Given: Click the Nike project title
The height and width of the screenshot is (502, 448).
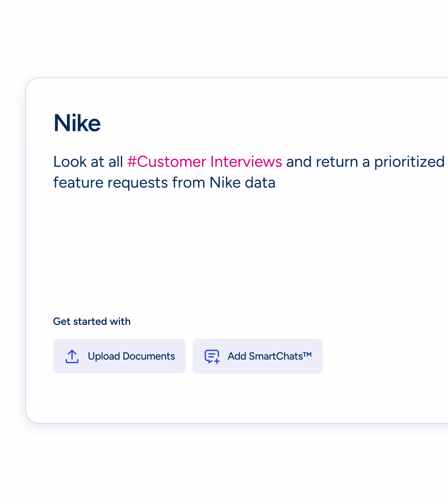Looking at the screenshot, I should point(77,123).
